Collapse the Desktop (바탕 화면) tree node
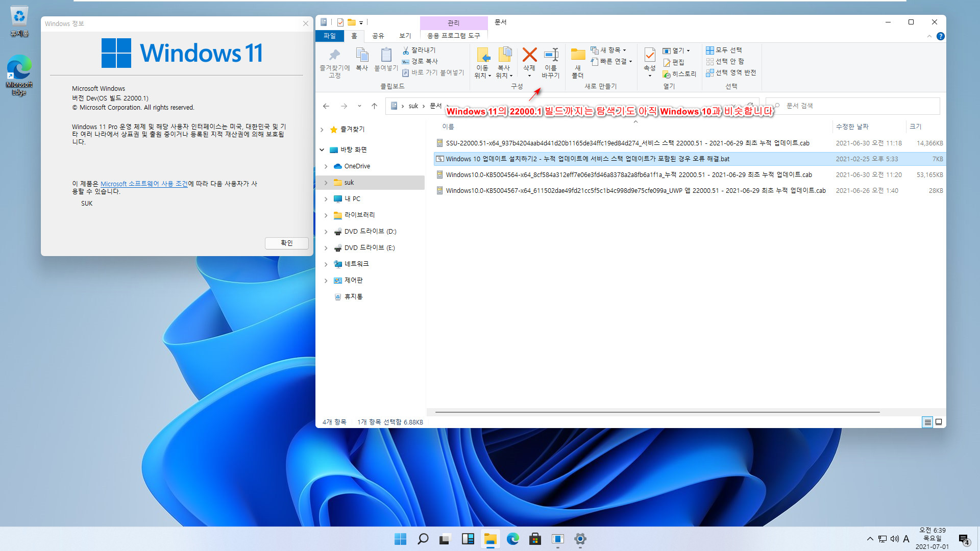980x551 pixels. 322,150
